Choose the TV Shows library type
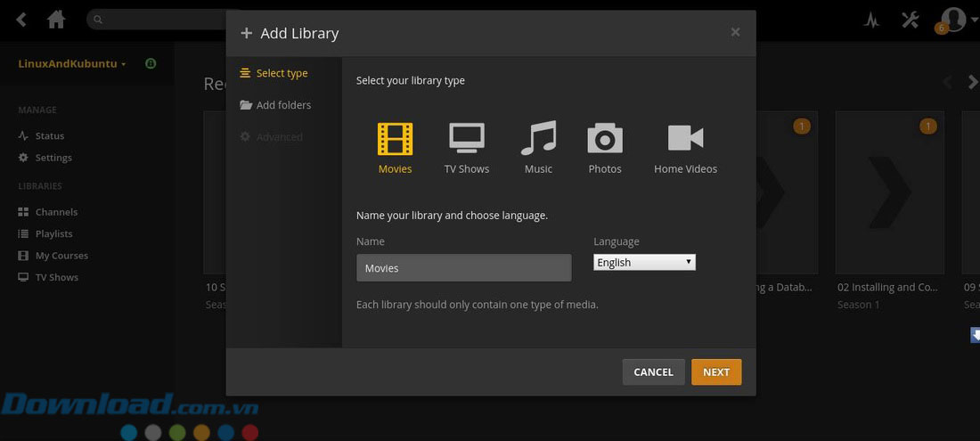 pyautogui.click(x=466, y=140)
